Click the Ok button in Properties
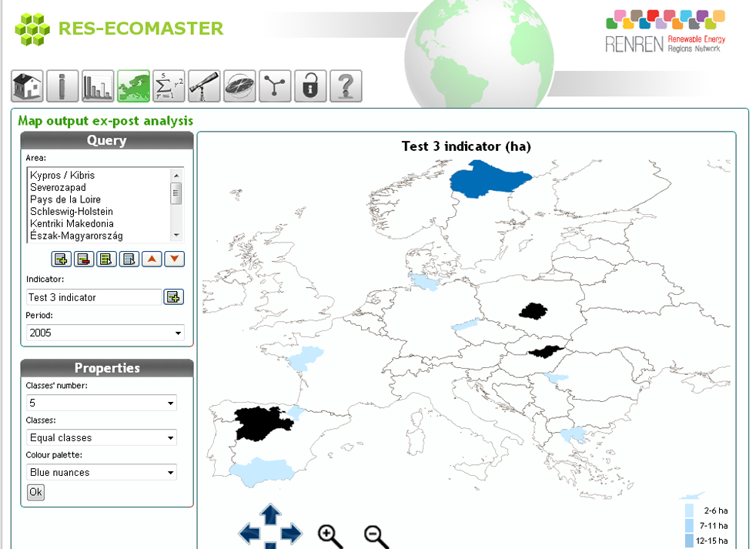This screenshot has height=549, width=756. coord(35,492)
